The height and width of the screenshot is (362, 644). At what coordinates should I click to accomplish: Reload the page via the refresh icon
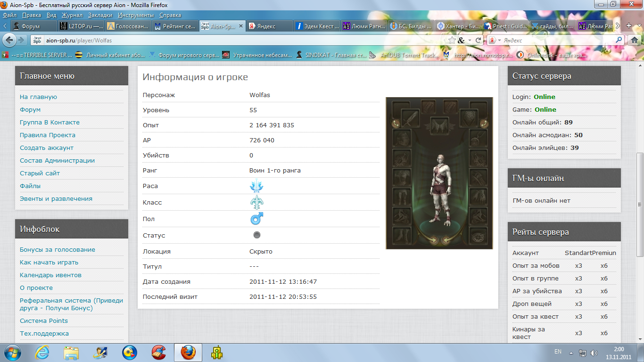click(478, 41)
